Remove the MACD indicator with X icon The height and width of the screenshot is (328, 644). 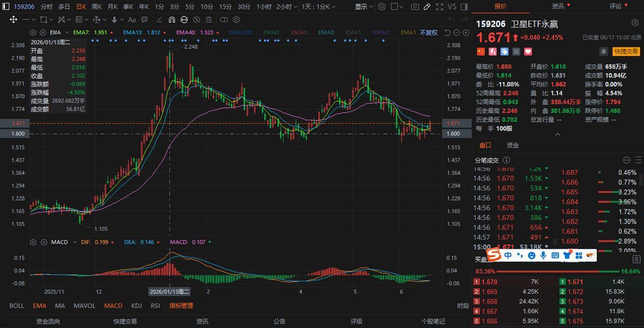(43, 242)
